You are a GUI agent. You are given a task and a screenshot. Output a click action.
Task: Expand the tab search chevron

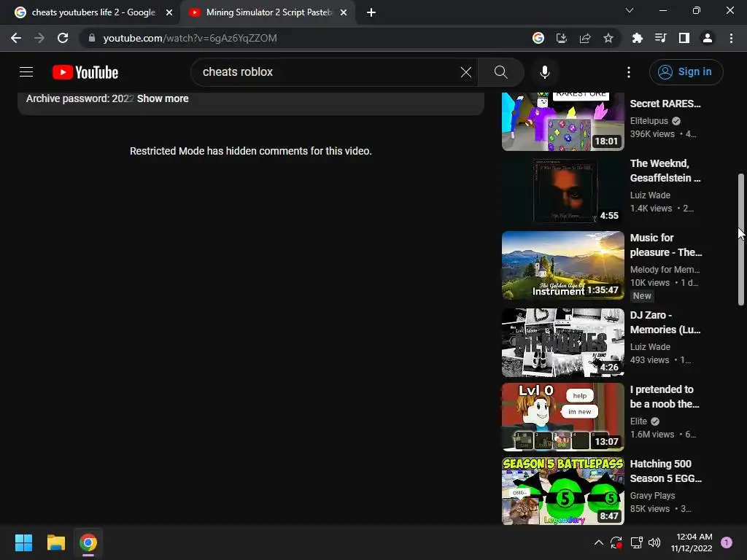click(x=630, y=10)
